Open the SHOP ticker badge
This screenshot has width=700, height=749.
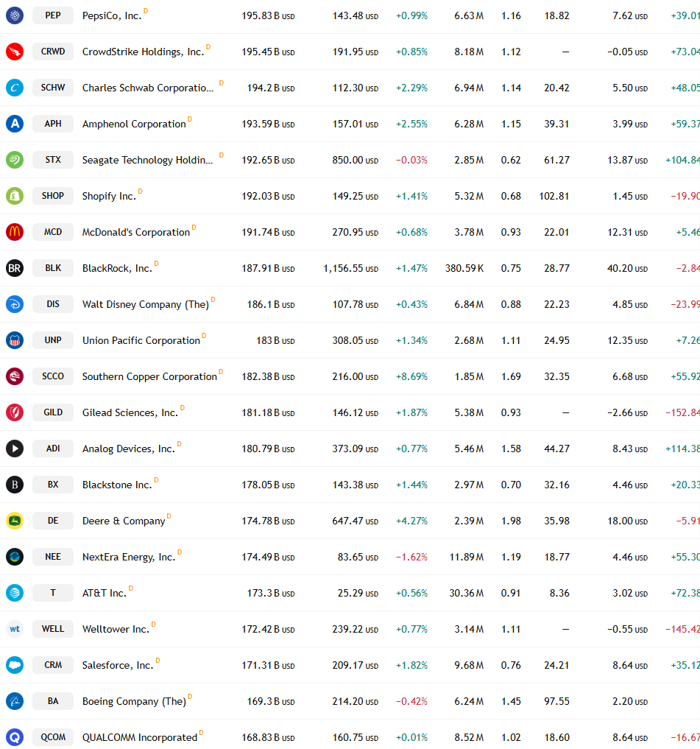[53, 196]
